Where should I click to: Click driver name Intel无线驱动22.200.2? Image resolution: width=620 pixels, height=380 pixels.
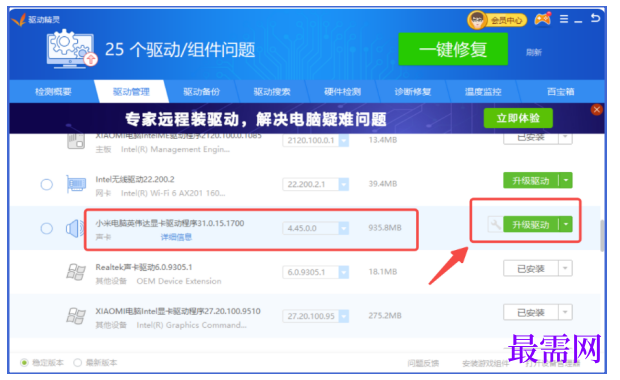tap(135, 180)
